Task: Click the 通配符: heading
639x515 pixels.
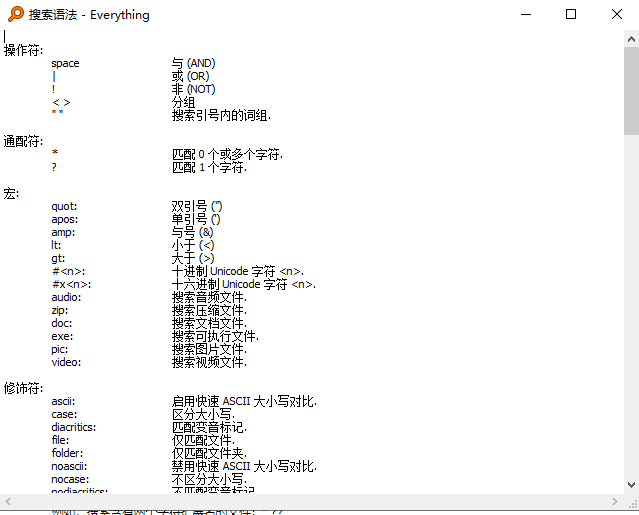Action: pyautogui.click(x=23, y=141)
